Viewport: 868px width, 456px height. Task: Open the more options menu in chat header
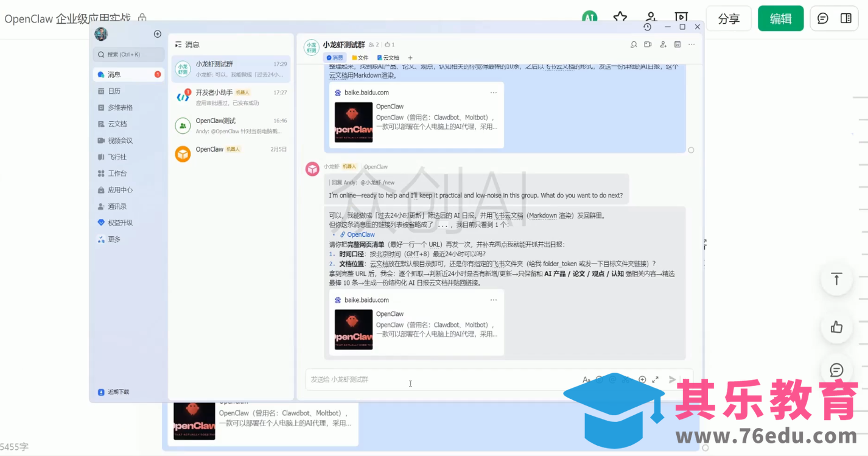[691, 44]
